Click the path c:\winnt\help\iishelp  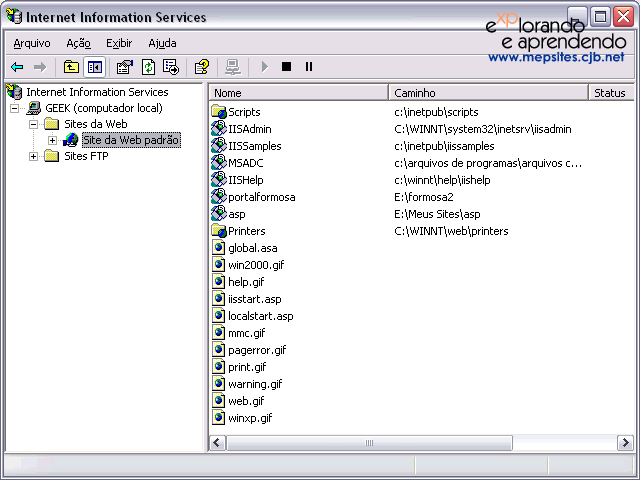coord(442,180)
